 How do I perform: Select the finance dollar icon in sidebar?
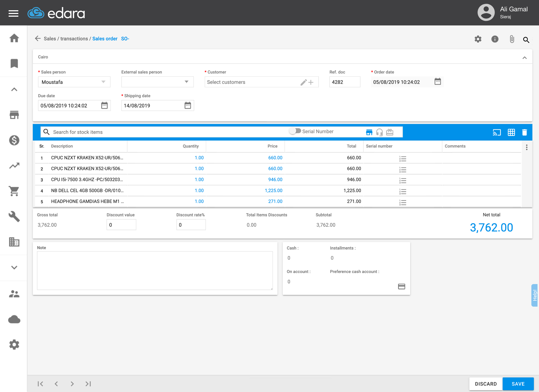pyautogui.click(x=14, y=140)
